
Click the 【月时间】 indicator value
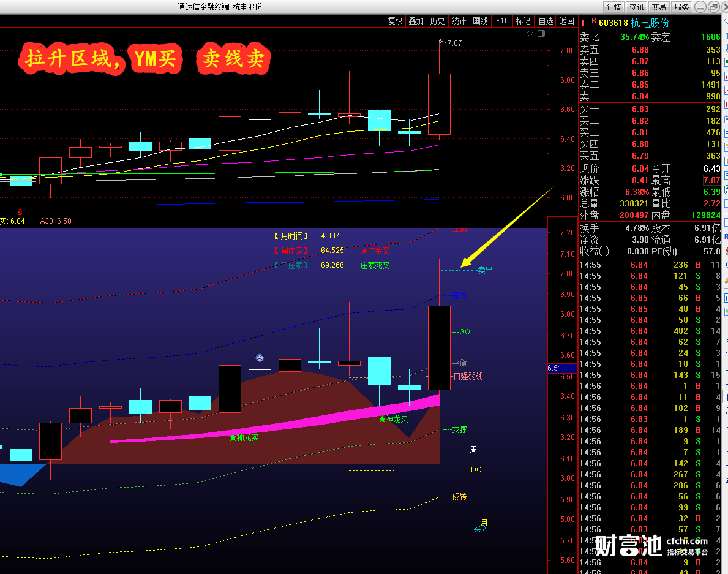click(x=329, y=236)
